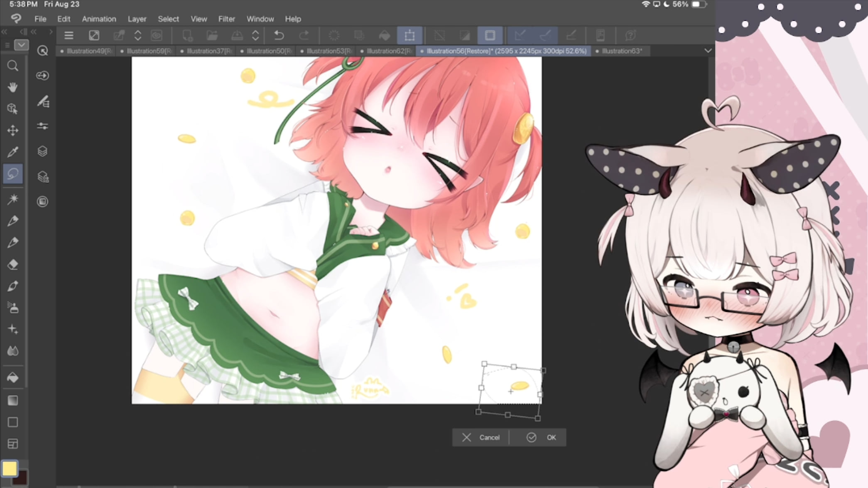Click the new document icon in command bar
Image resolution: width=868 pixels, height=488 pixels.
coord(187,35)
